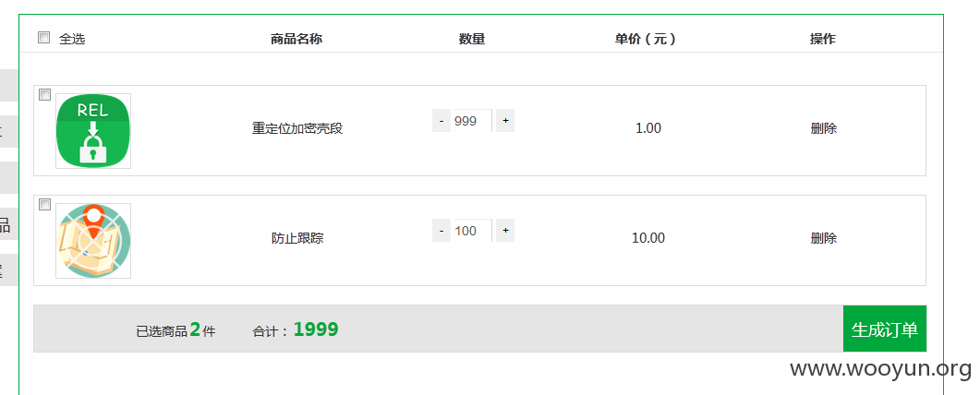Decrease quantity of 防止跟踪 with minus
Screen dimensions: 980x395
(x=442, y=230)
